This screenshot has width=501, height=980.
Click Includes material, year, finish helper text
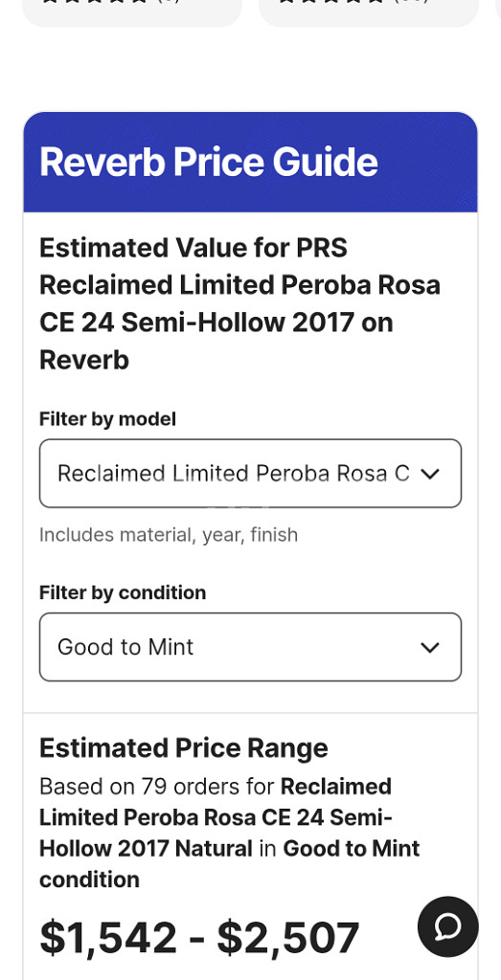tap(169, 535)
